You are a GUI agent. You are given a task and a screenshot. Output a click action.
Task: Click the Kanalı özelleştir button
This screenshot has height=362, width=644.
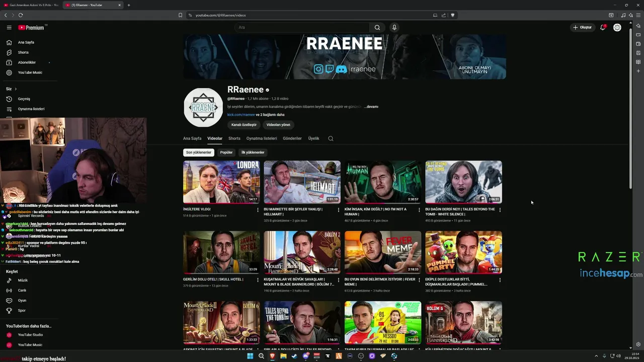244,125
